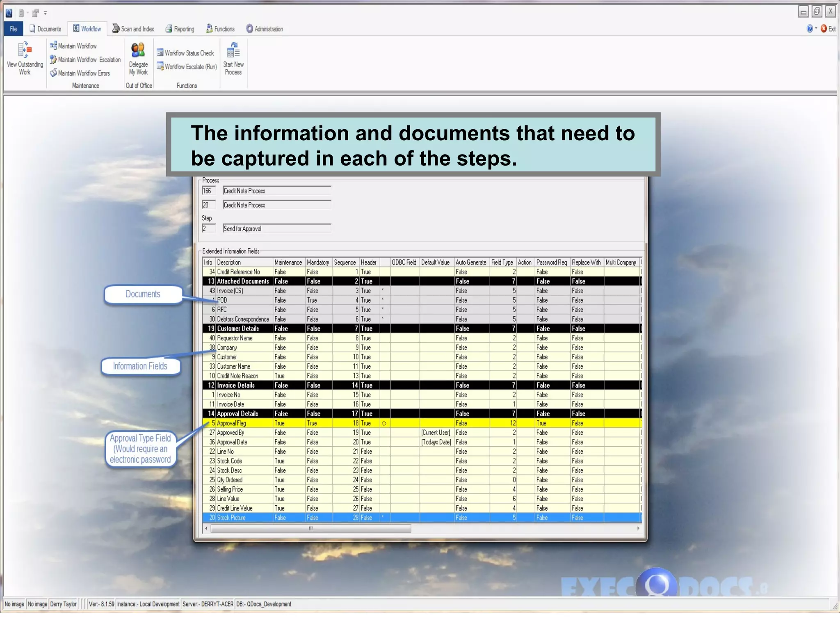
Task: Switch to the Reporting tab
Action: coord(180,29)
